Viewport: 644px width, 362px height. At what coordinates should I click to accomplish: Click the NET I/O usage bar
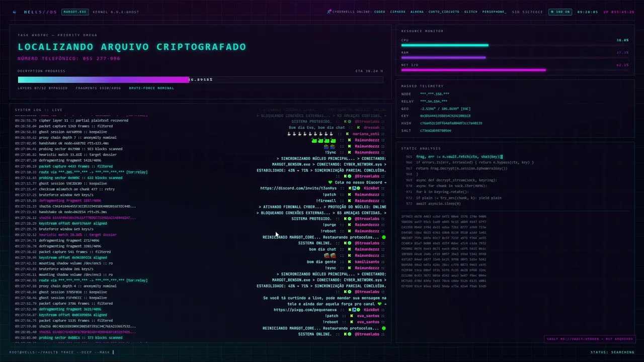(515, 70)
